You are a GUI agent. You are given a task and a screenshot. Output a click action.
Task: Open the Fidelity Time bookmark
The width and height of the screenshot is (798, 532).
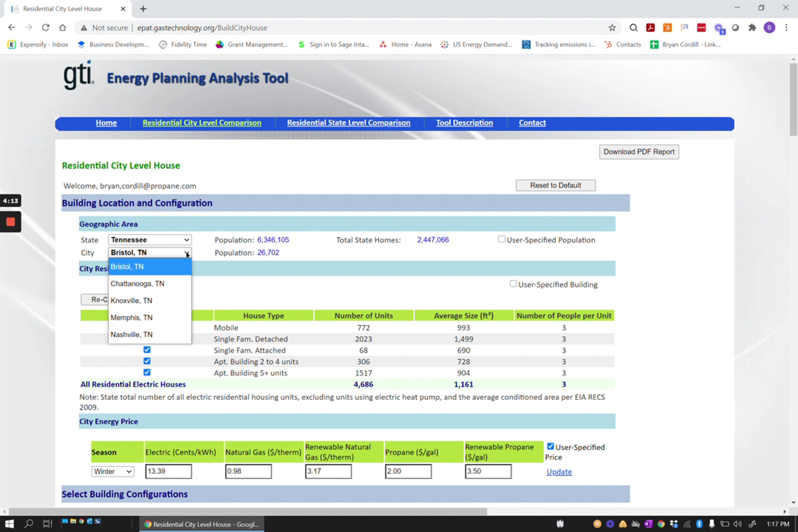(x=183, y=45)
